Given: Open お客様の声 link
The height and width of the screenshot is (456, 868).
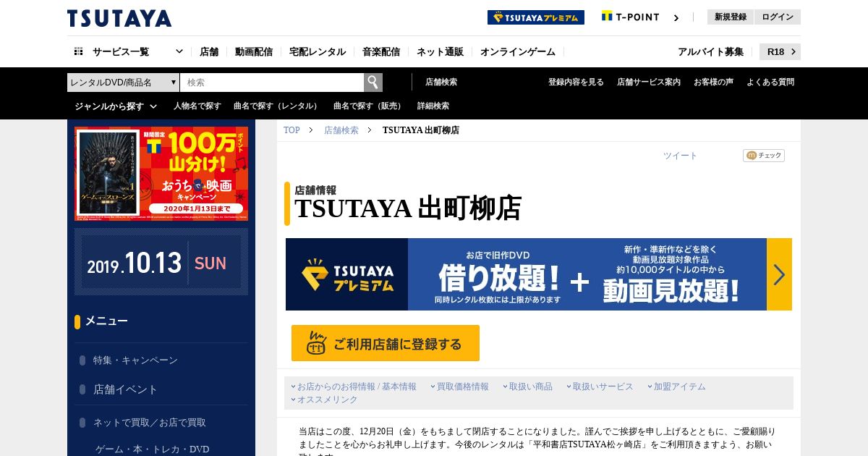Looking at the screenshot, I should click(713, 83).
